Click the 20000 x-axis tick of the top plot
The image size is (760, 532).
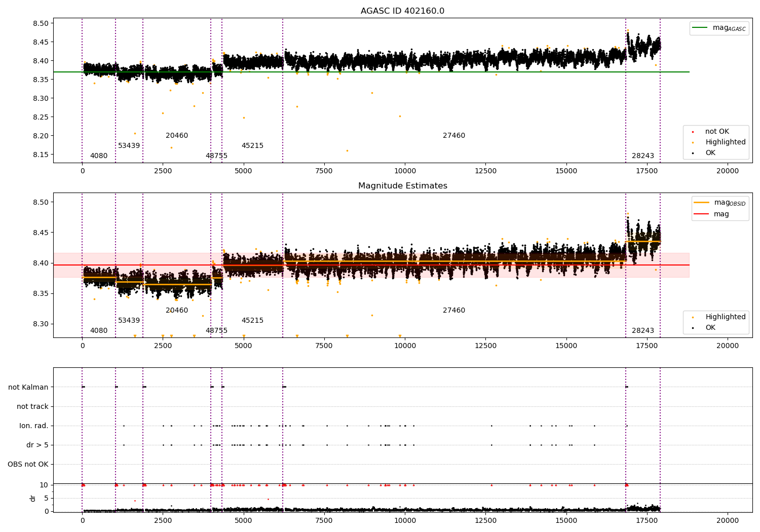click(x=728, y=171)
